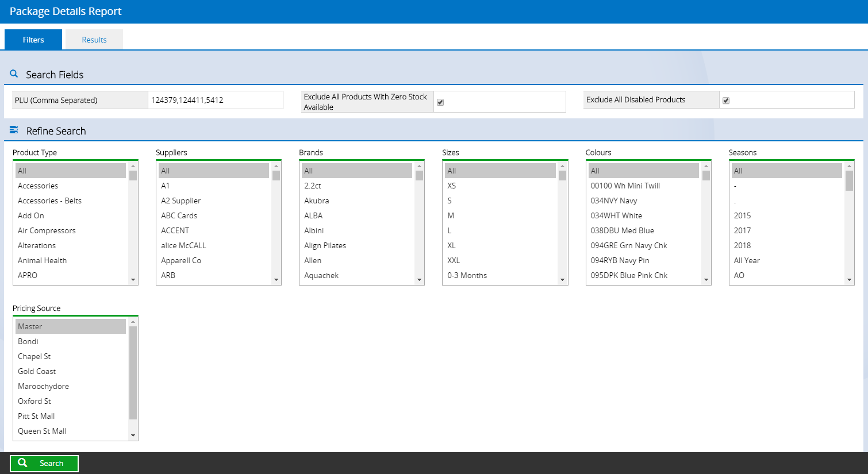The image size is (868, 474).
Task: Choose Queen St Mall pricing source
Action: (x=71, y=431)
